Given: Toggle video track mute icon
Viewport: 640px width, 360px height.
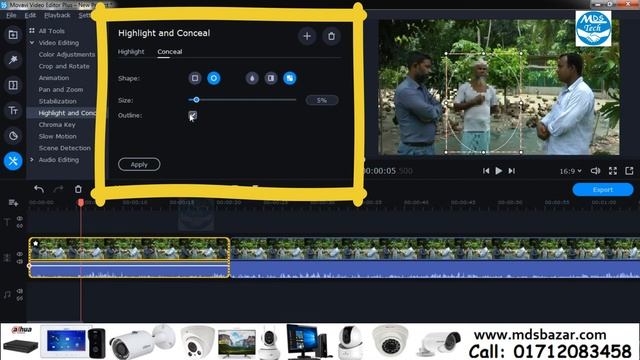Looking at the screenshot, I should click(x=20, y=261).
